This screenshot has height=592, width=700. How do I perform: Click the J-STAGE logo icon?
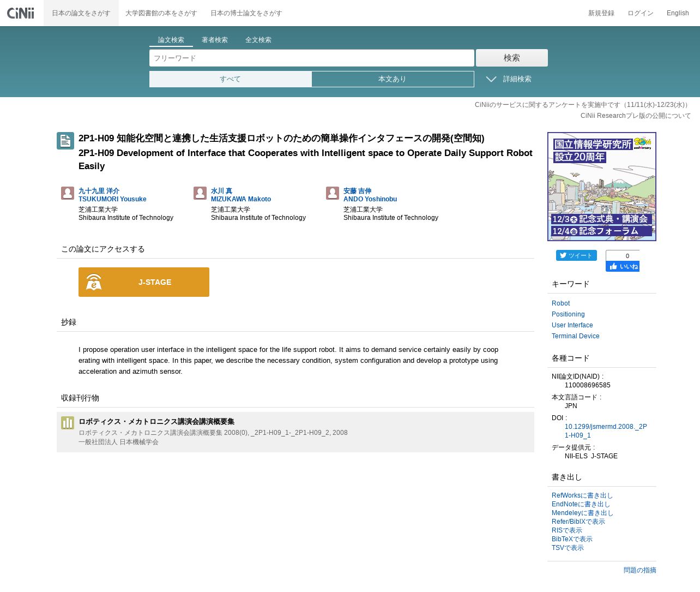point(94,282)
